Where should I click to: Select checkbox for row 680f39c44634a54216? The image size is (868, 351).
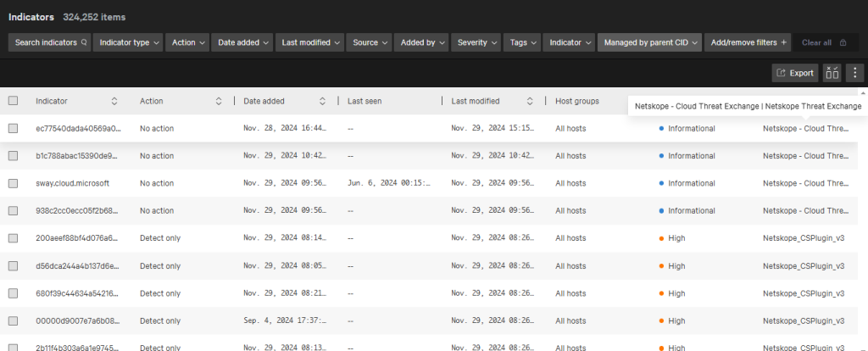click(x=13, y=292)
